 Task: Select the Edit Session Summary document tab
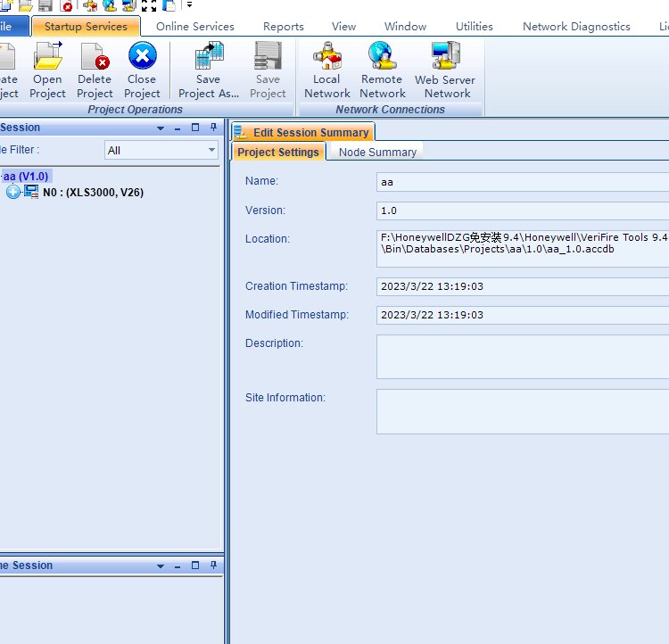(x=303, y=132)
